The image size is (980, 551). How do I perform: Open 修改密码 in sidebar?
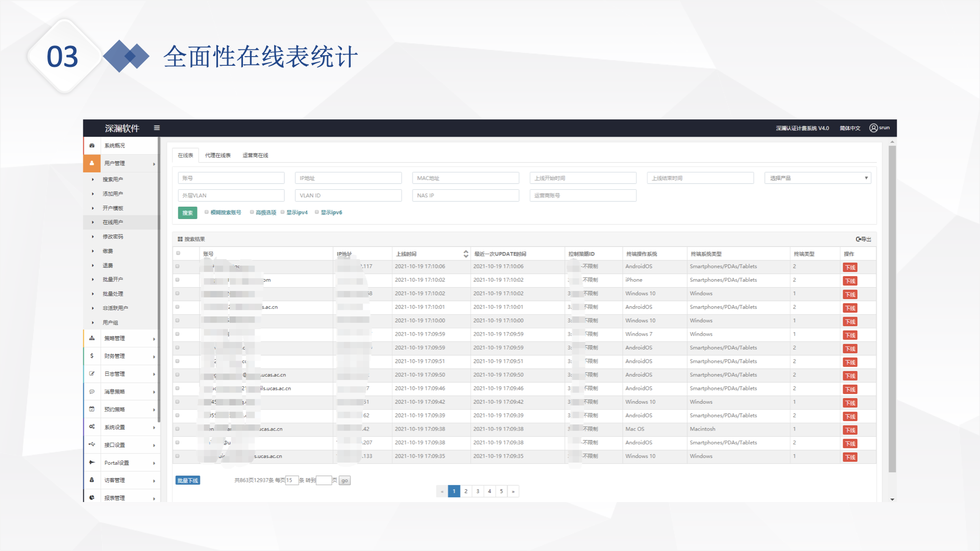(x=113, y=237)
